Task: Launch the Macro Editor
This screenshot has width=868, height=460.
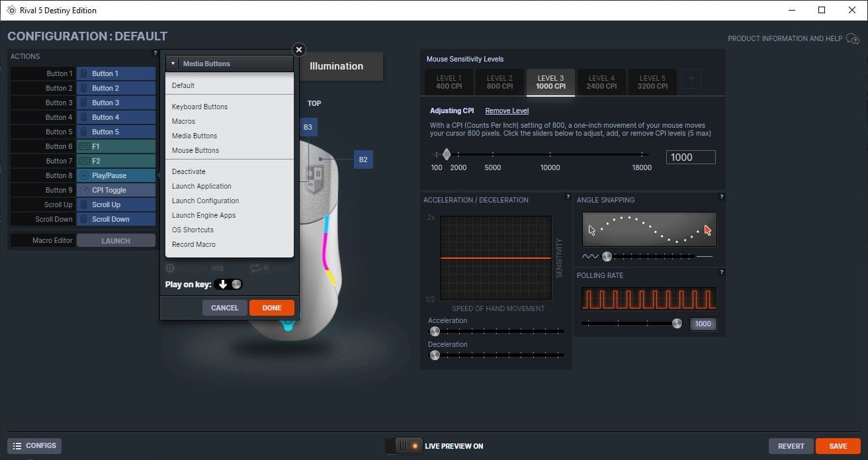Action: coord(116,241)
